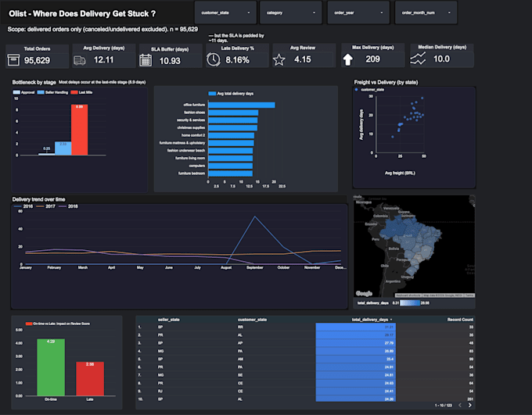Screen dimensions: 532x415
Task: Click the Total Orders box icon
Action: pyautogui.click(x=13, y=60)
